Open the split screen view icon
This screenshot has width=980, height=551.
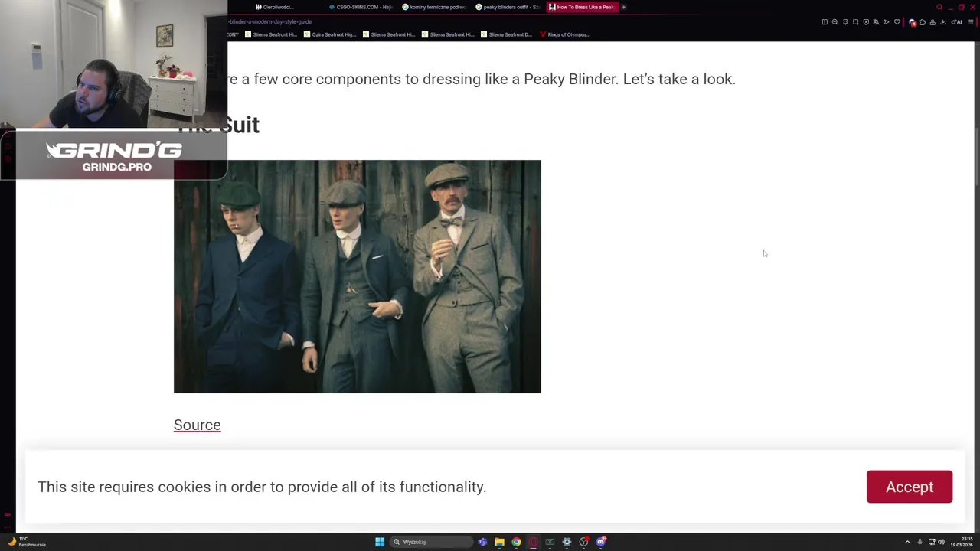point(825,22)
